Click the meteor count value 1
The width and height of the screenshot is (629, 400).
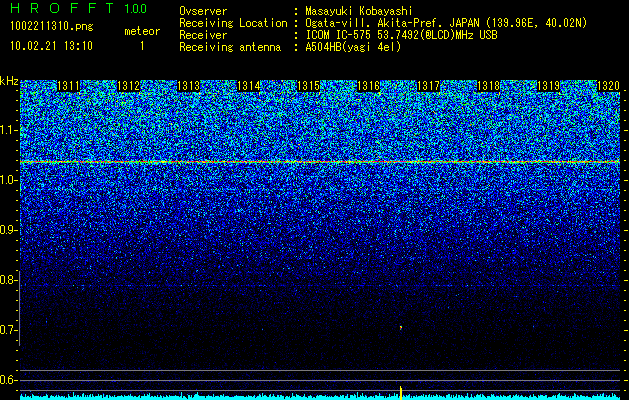142,46
